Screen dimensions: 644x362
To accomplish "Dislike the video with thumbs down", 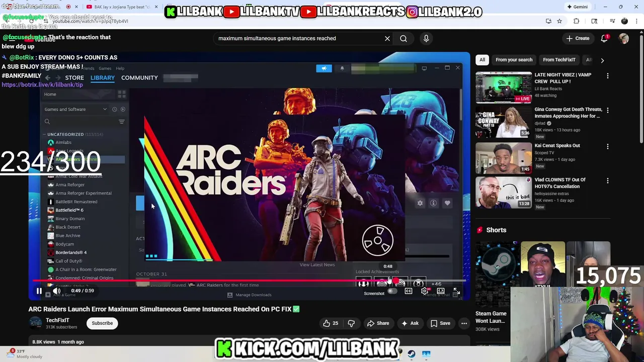I will [x=351, y=323].
